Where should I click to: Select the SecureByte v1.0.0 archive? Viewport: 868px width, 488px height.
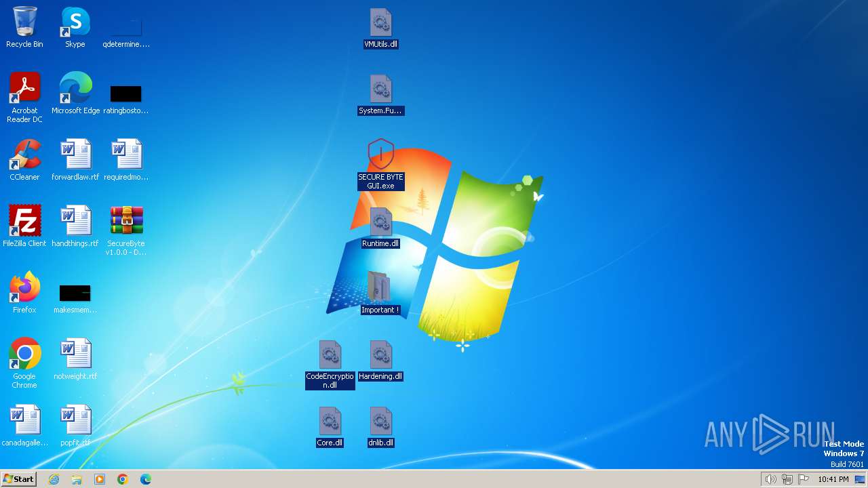click(126, 231)
